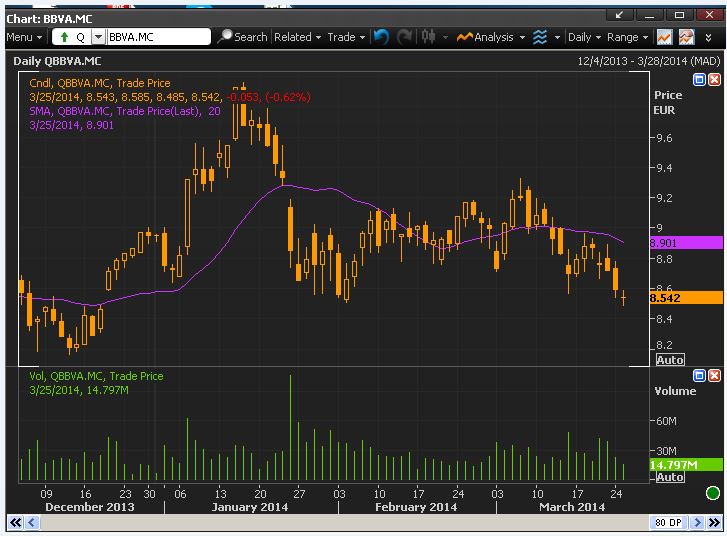Click the Search magnifier button
Screen dimensions: 727x536
pos(243,37)
